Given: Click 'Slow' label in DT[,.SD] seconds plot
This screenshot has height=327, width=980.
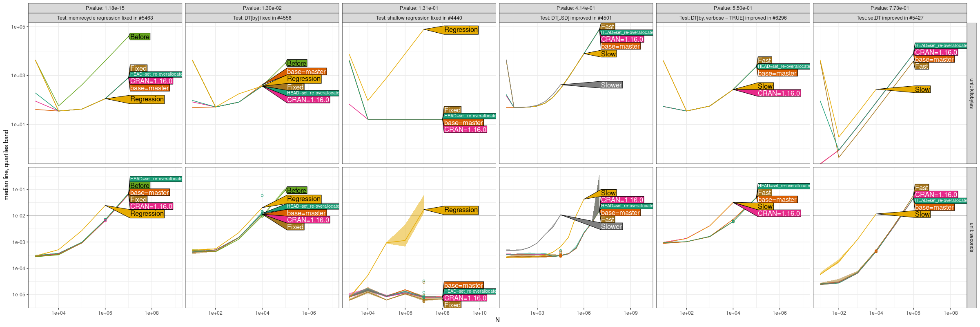Looking at the screenshot, I should pos(608,193).
